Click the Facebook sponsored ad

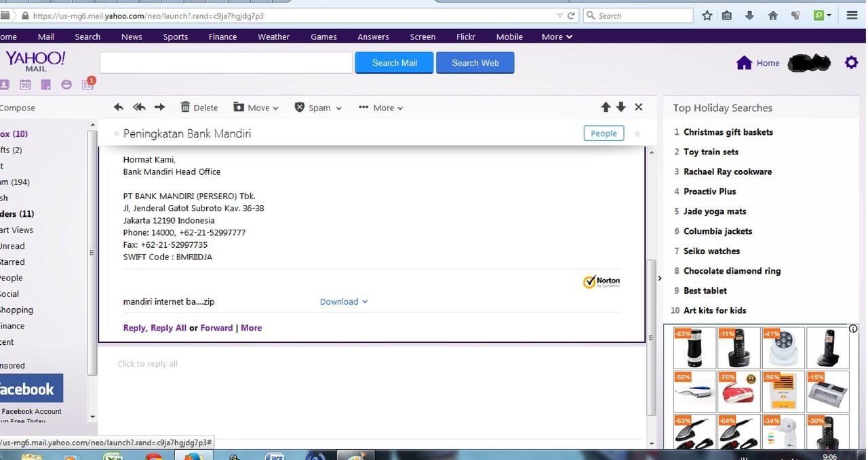[31, 390]
